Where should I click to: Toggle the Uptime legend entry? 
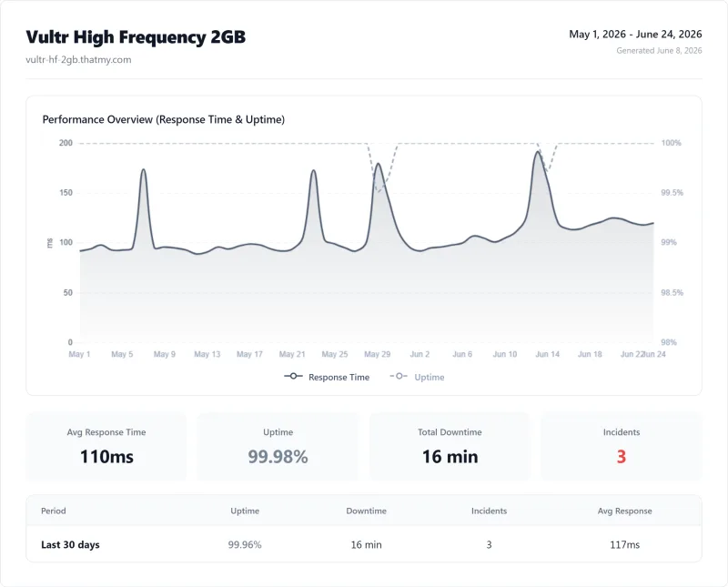pyautogui.click(x=417, y=377)
